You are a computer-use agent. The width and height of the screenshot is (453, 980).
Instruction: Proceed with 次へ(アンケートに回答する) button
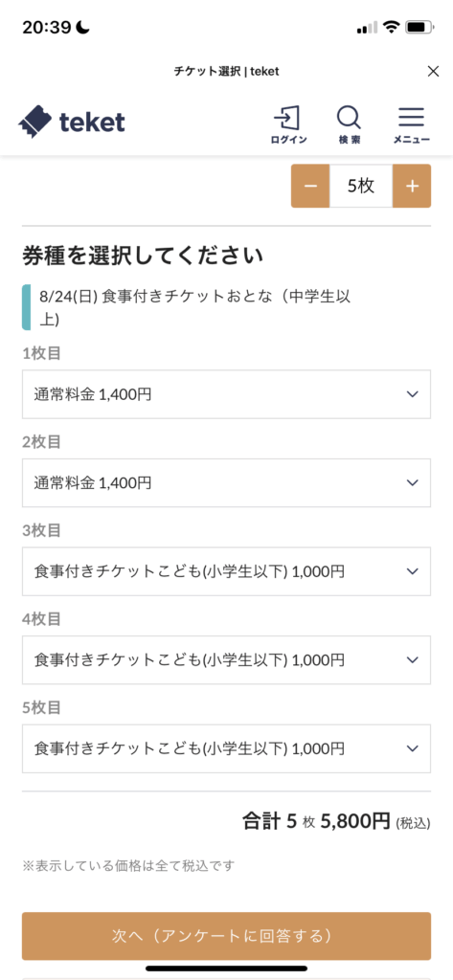pyautogui.click(x=226, y=936)
